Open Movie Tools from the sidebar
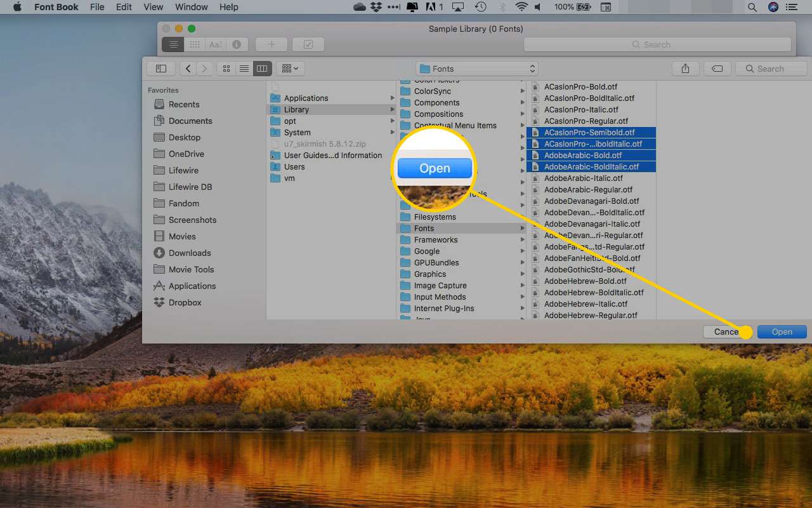This screenshot has width=812, height=508. tap(184, 269)
